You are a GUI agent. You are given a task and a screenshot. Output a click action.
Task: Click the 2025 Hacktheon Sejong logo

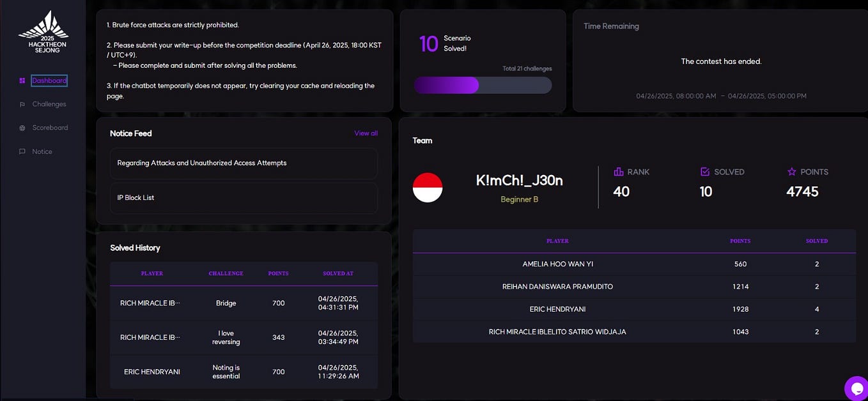pos(43,30)
